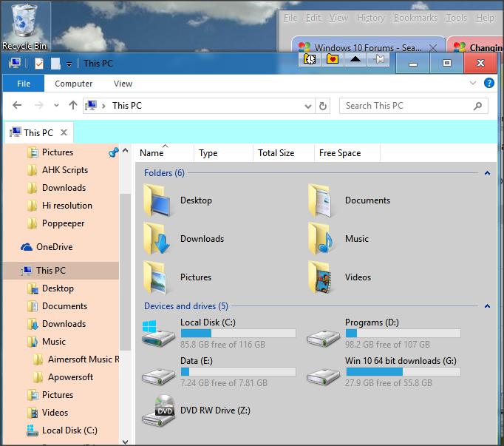Open the Recycle Bin desktop icon
Image resolution: width=504 pixels, height=446 pixels.
coord(24,27)
